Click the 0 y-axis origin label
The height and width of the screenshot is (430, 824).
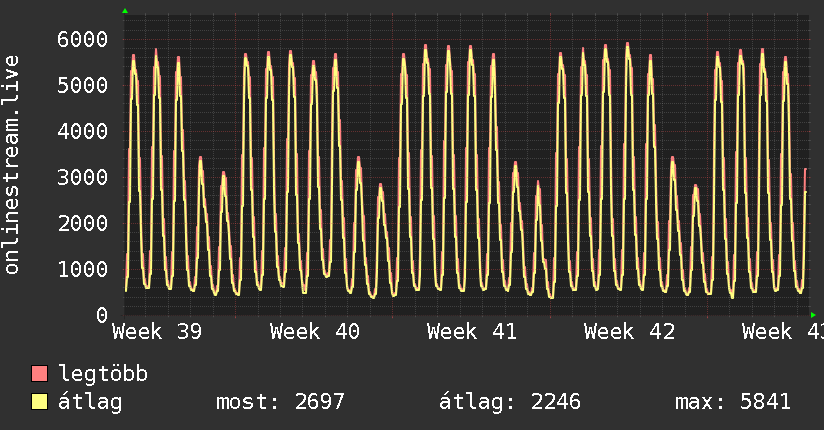(102, 315)
